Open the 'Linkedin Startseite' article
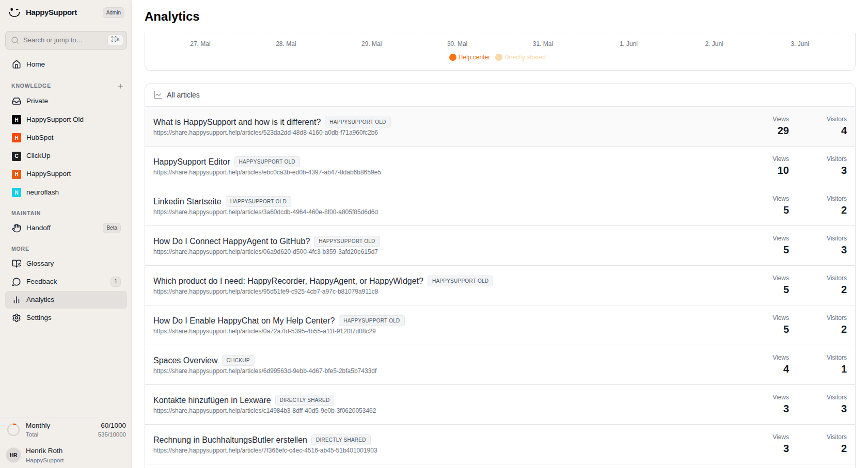 point(187,202)
